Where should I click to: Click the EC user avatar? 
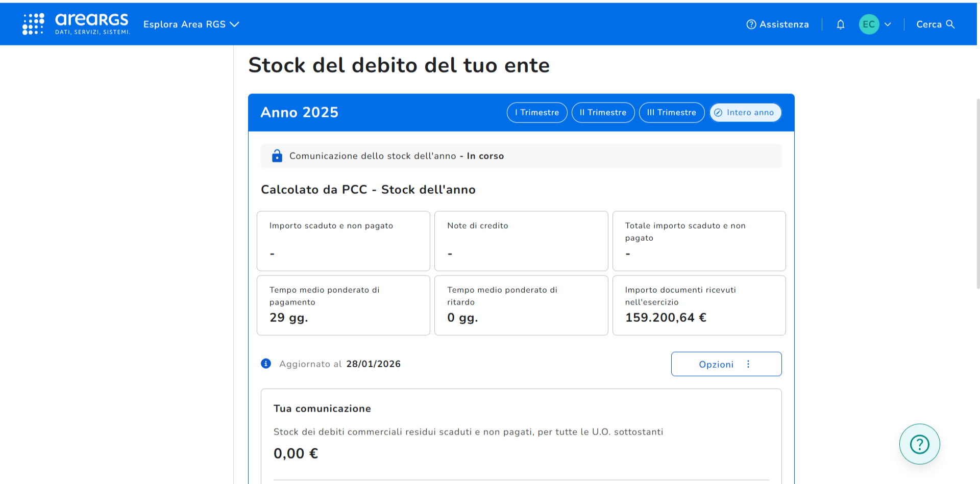869,24
